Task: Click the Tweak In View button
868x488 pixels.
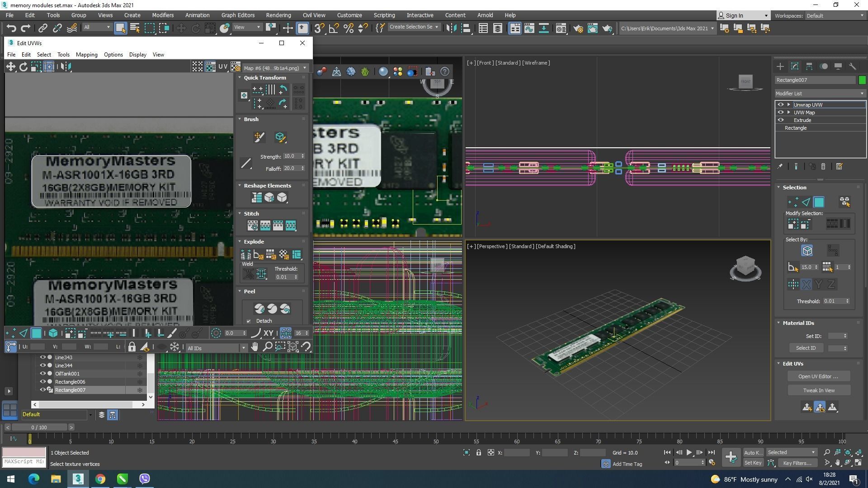Action: (x=818, y=390)
